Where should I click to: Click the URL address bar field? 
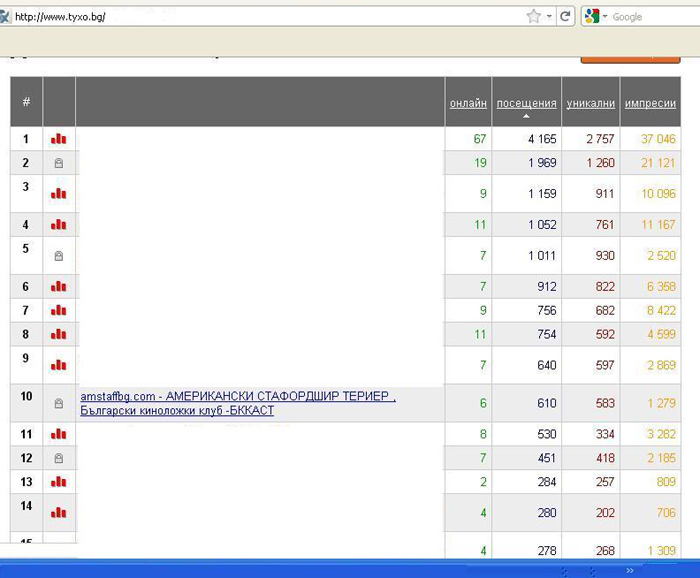pyautogui.click(x=268, y=17)
